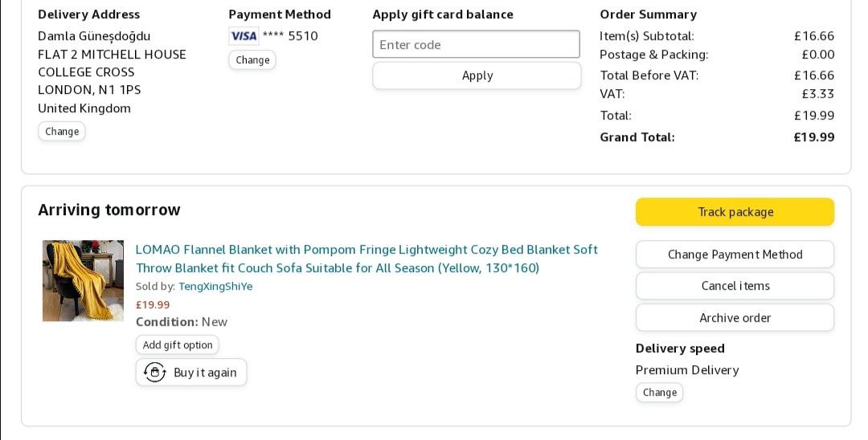This screenshot has height=440, width=868.
Task: Click the Arriving tomorrow heading
Action: [109, 210]
